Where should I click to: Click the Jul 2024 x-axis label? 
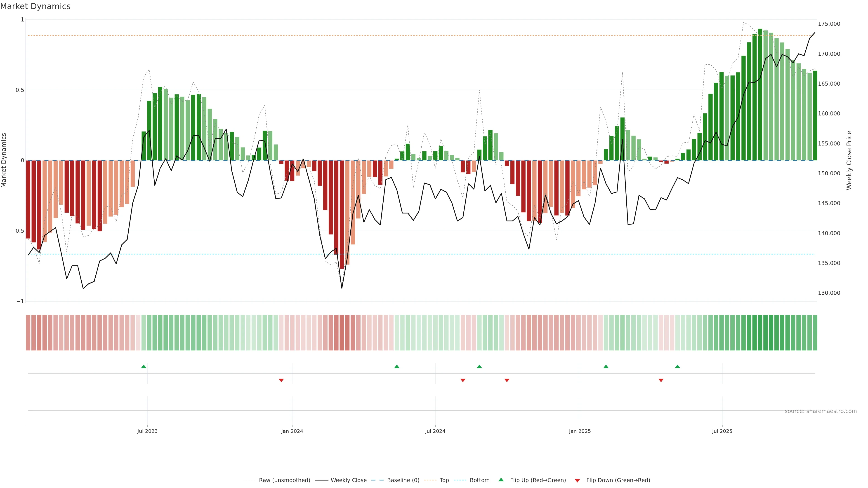point(435,431)
